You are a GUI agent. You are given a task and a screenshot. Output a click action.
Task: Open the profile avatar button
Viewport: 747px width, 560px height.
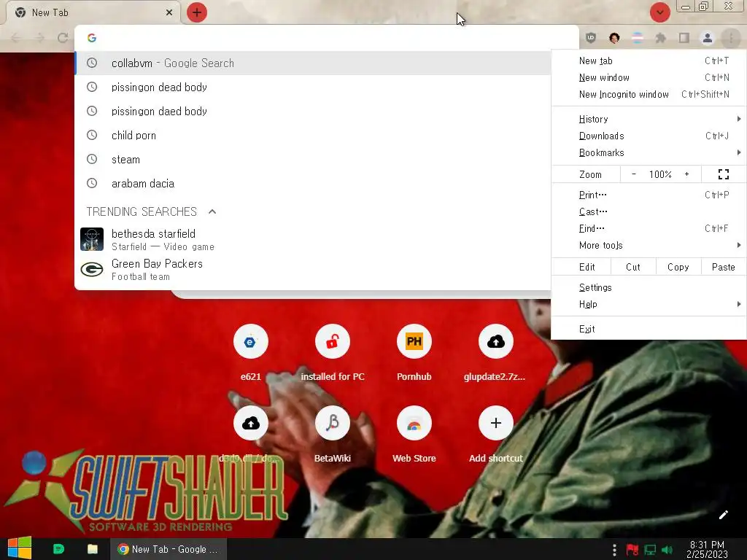[708, 38]
